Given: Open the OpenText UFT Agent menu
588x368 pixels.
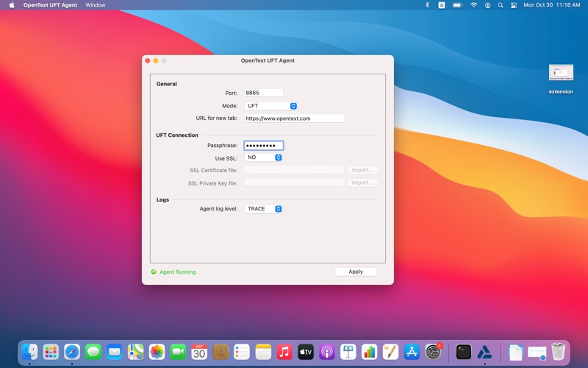Looking at the screenshot, I should [x=50, y=5].
